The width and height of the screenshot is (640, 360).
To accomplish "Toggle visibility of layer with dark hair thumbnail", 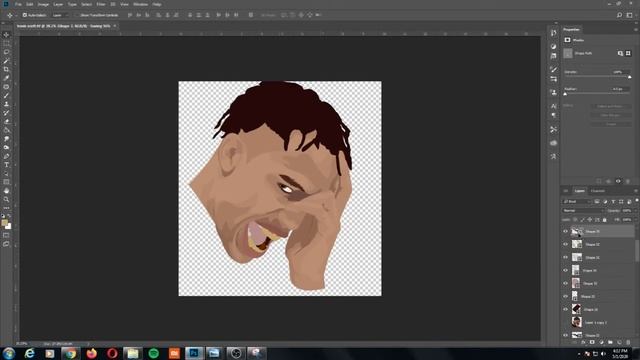I will (x=565, y=309).
